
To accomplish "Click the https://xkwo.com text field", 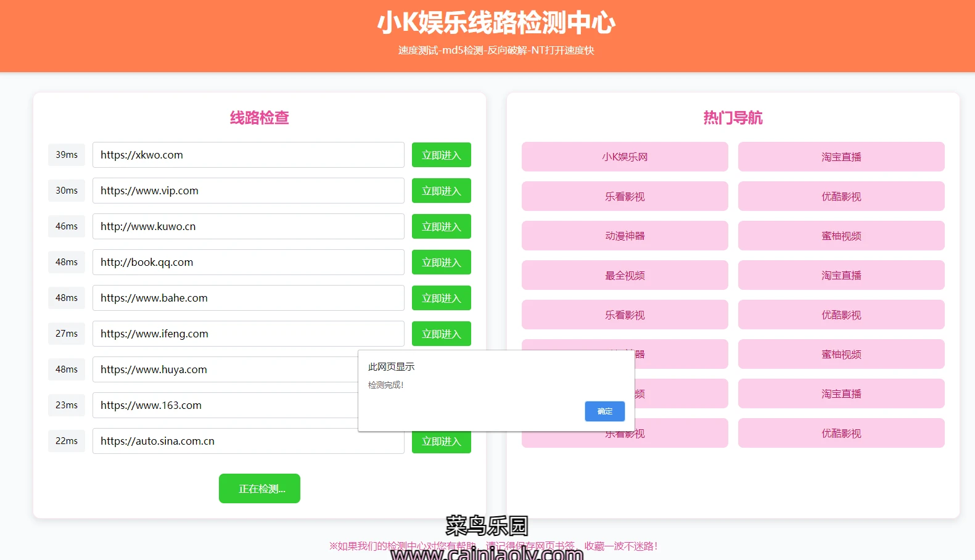I will click(248, 155).
